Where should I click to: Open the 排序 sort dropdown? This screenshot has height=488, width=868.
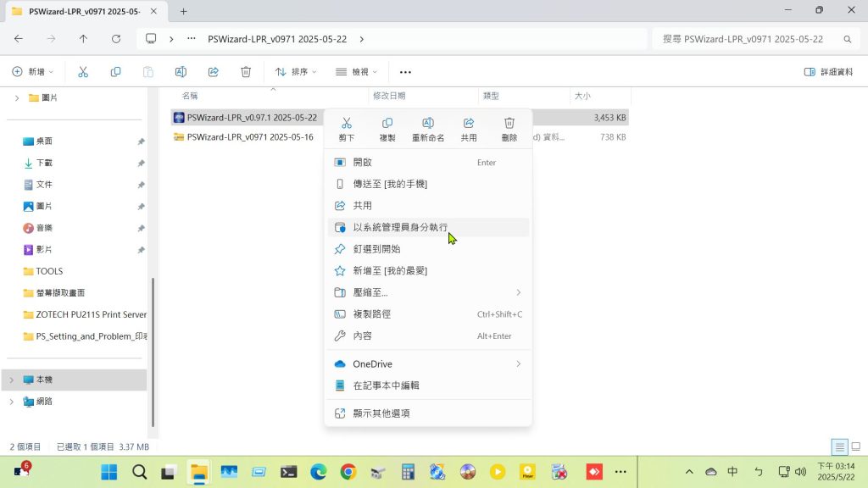tap(296, 72)
